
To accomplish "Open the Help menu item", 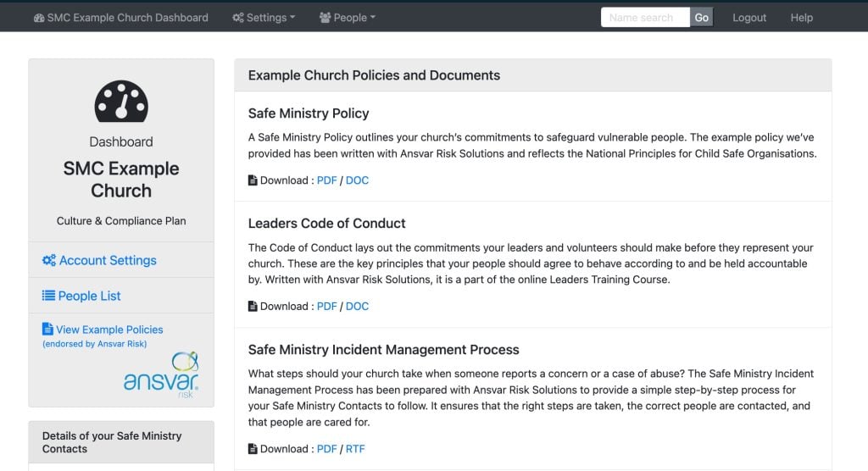I will click(801, 18).
